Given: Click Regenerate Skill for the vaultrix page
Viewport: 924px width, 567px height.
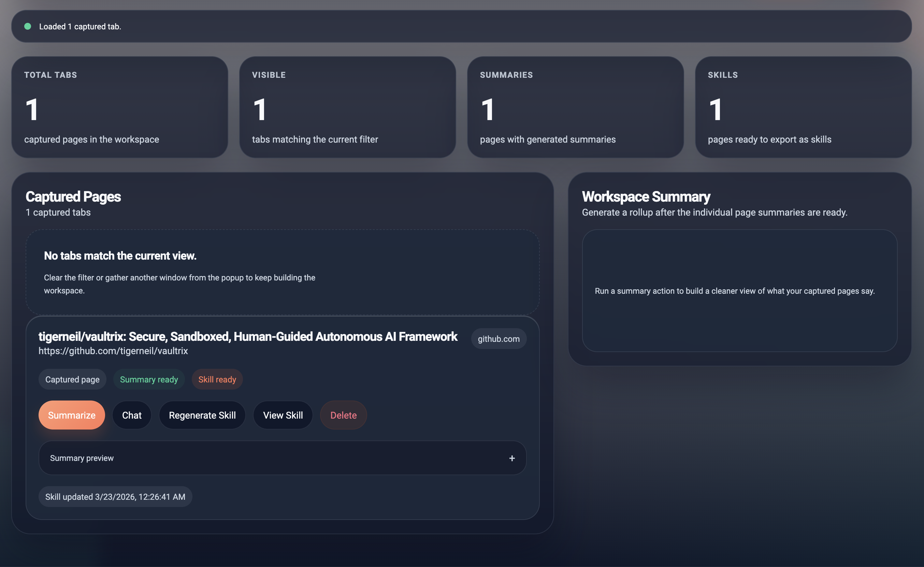Looking at the screenshot, I should [x=202, y=415].
